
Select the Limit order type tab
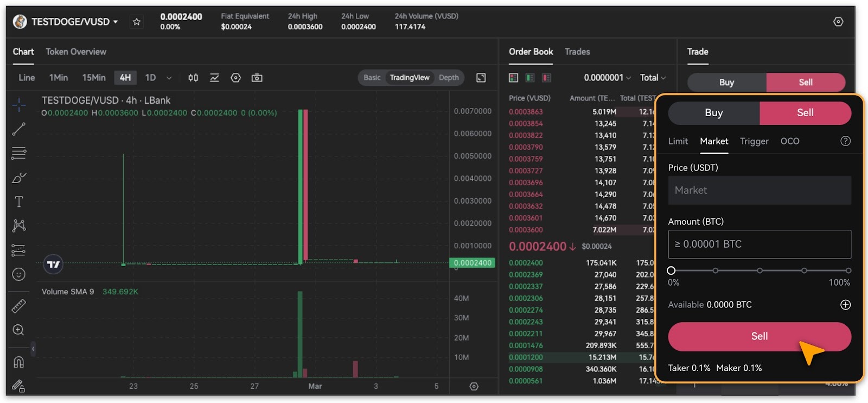[678, 141]
